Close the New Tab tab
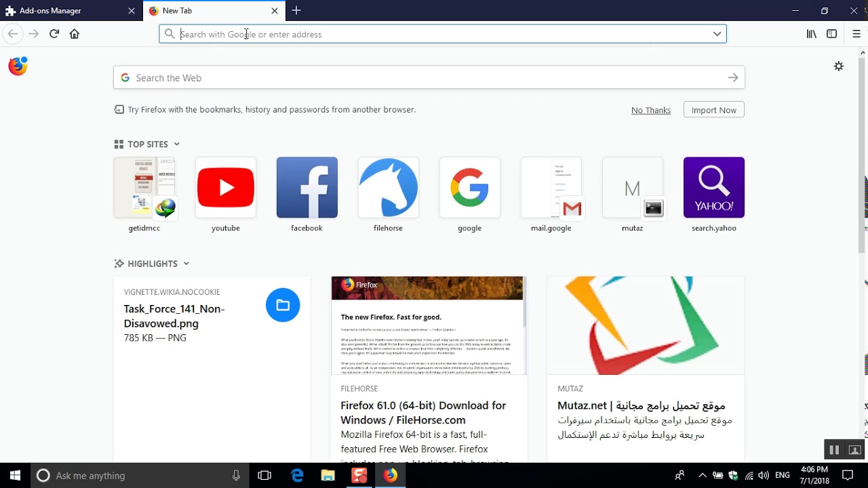Viewport: 868px width, 488px height. coord(275,11)
